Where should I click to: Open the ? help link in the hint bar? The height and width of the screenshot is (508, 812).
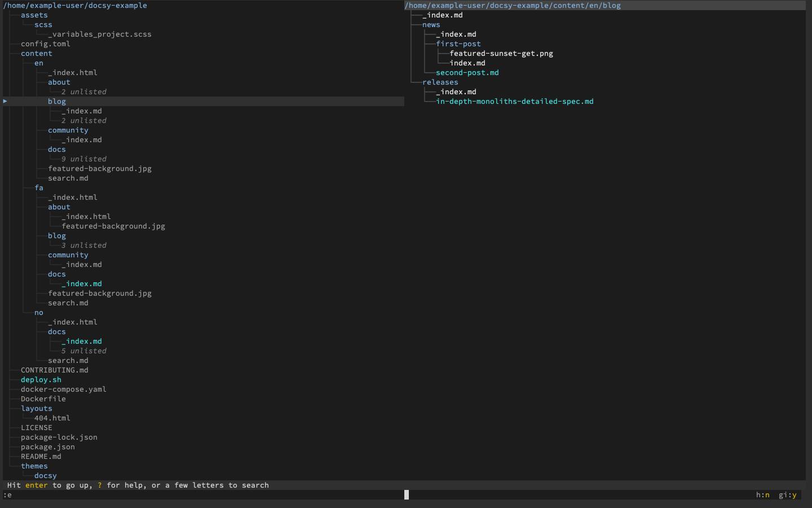(x=99, y=485)
